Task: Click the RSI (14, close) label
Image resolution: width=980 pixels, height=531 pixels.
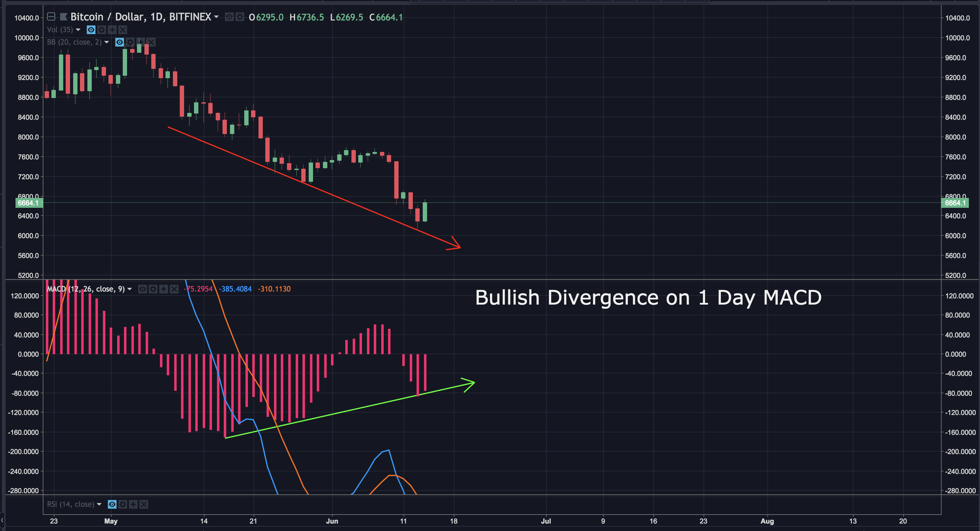Action: tap(70, 504)
